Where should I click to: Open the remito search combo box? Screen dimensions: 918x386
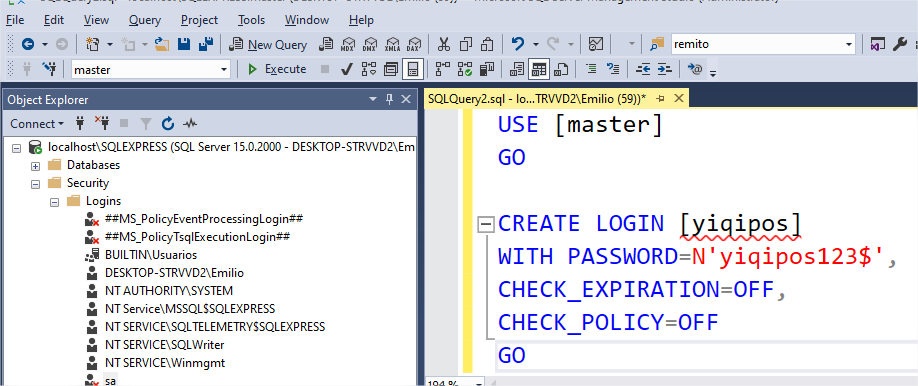point(763,44)
